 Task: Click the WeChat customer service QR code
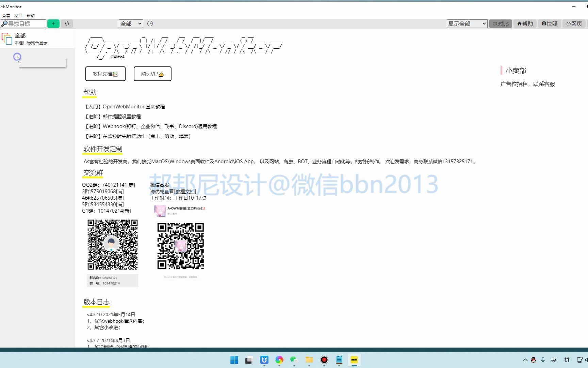point(181,246)
